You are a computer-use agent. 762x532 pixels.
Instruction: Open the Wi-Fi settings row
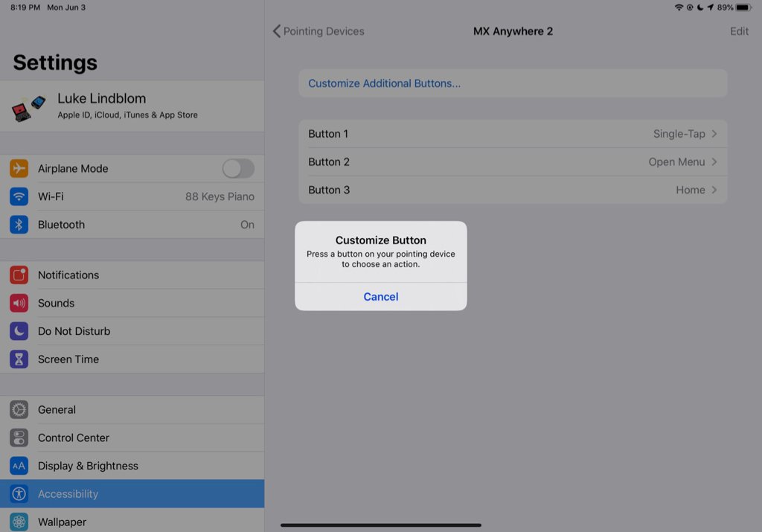pos(132,196)
